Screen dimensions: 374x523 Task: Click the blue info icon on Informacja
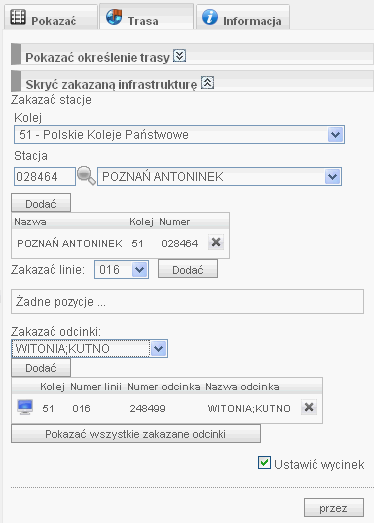[210, 17]
